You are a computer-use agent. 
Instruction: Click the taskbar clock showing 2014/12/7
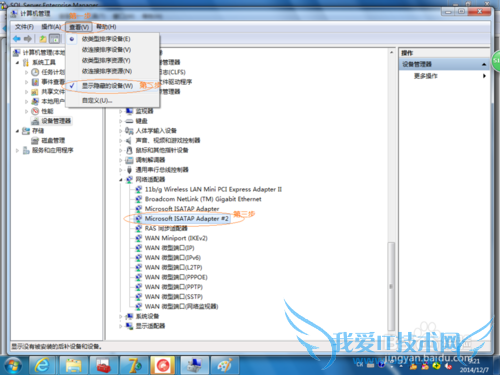point(474,366)
